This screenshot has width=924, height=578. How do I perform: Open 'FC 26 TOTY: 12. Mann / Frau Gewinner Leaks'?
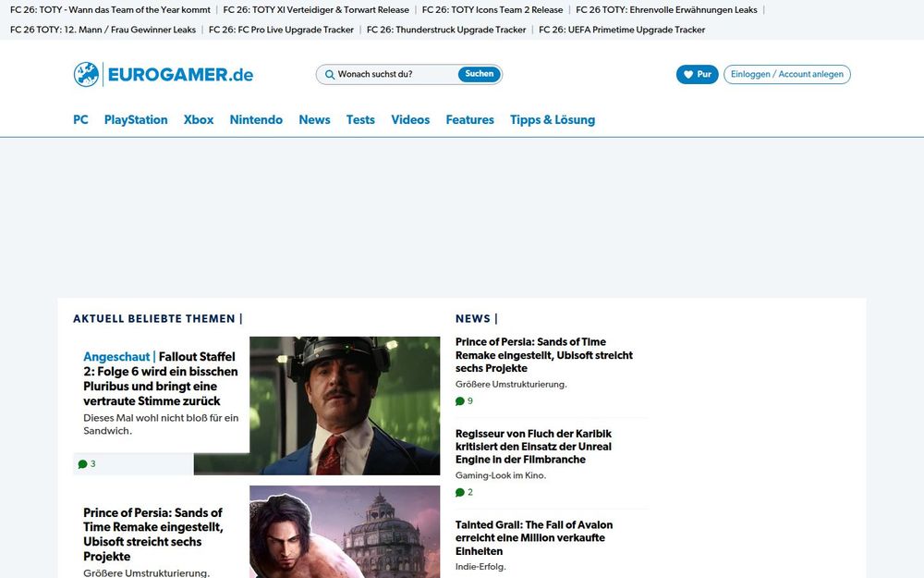(103, 30)
